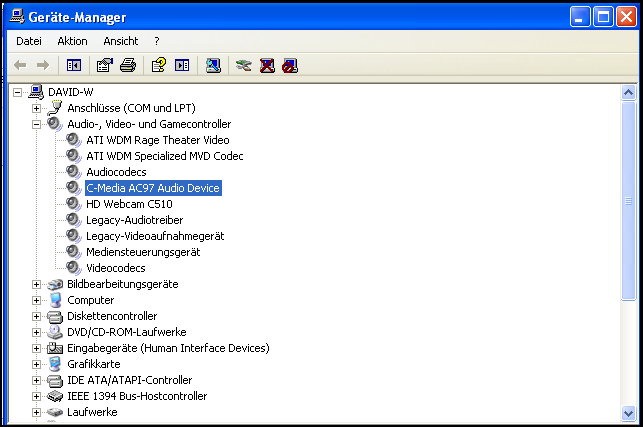This screenshot has height=427, width=643.
Task: Expand the Laufwerke category
Action: pyautogui.click(x=36, y=412)
